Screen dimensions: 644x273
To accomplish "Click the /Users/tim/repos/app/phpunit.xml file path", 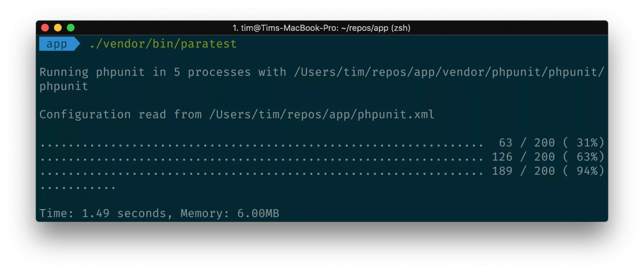I will 322,114.
